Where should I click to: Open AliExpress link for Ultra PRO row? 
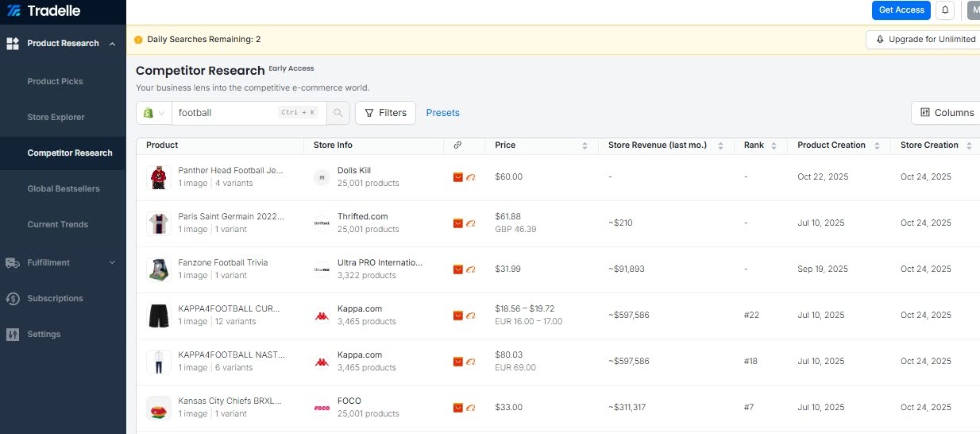[x=458, y=269]
